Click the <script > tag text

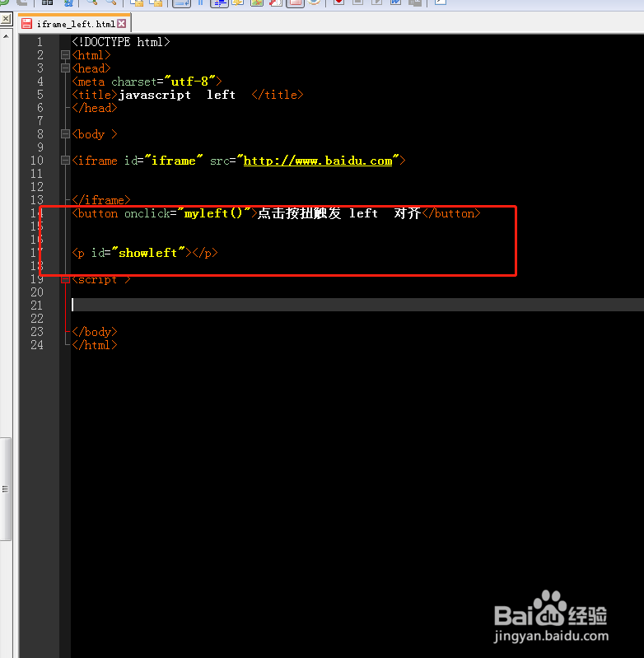101,279
